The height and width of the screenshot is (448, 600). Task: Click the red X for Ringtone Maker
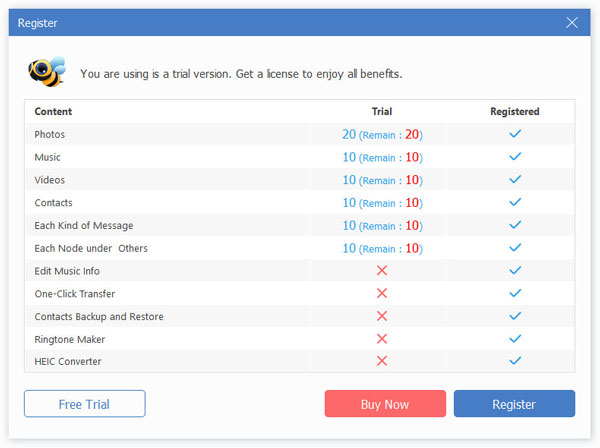tap(382, 339)
